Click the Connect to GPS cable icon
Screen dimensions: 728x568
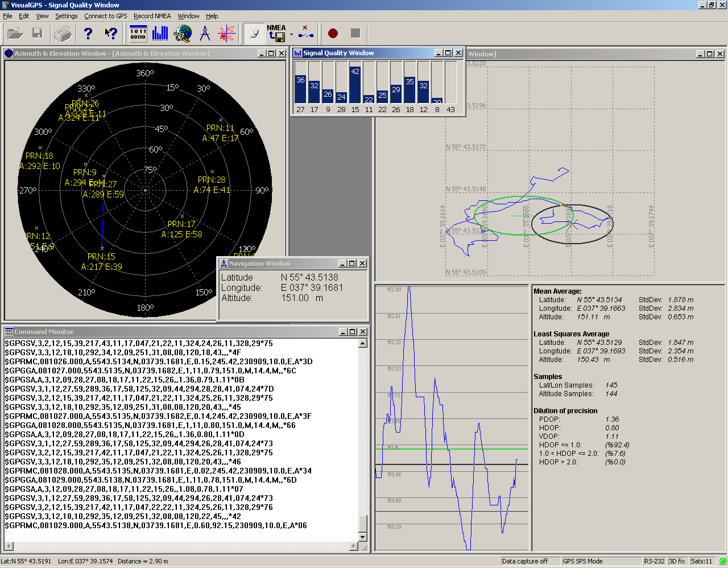[254, 34]
